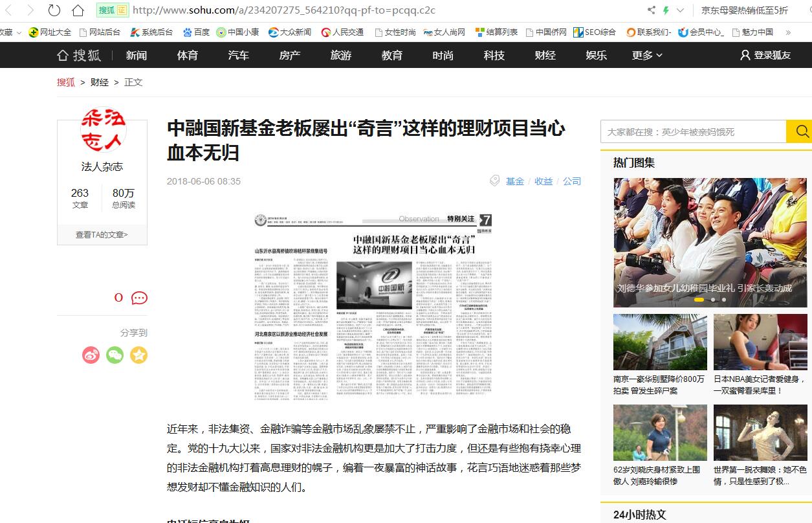Screen dimensions: 812x523
Task: Go to 房产 navigation tab
Action: click(290, 56)
